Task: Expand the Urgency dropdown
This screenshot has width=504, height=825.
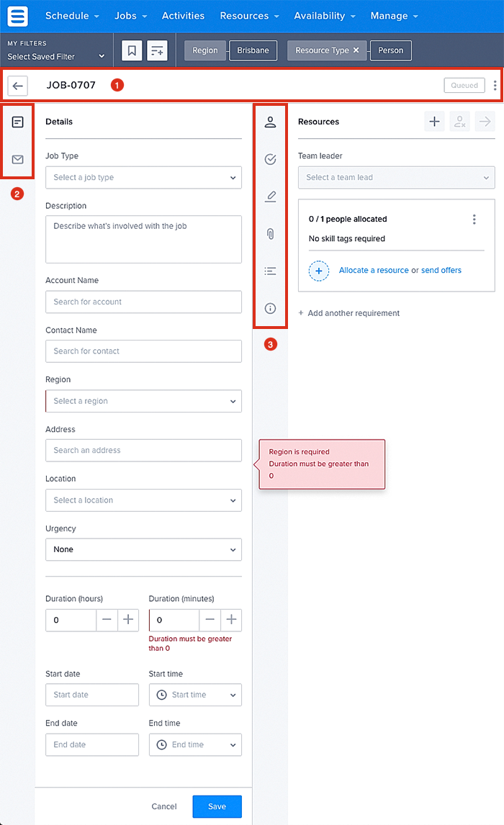Action: 143,549
